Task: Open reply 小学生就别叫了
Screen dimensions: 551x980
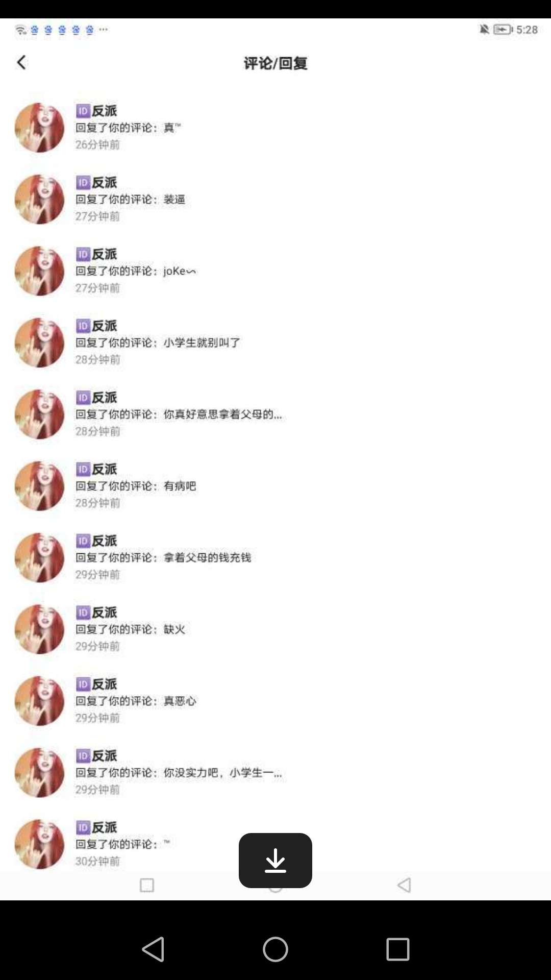Action: tap(275, 342)
